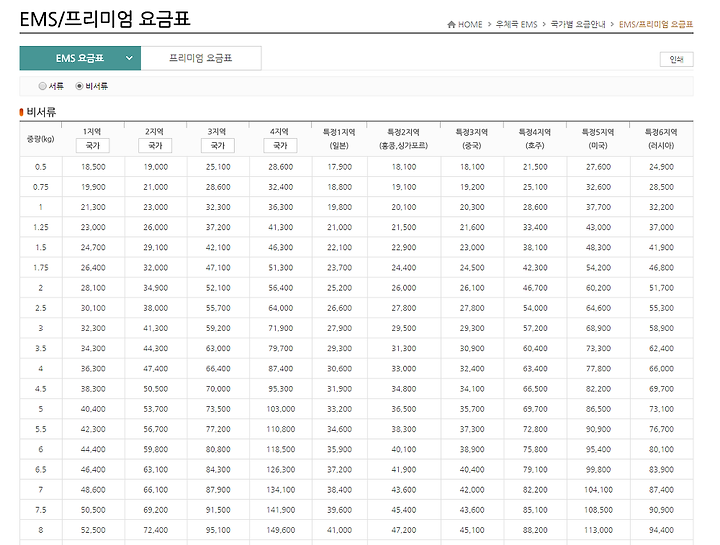Click the 113,000 cell in 8 kg row

[598, 530]
